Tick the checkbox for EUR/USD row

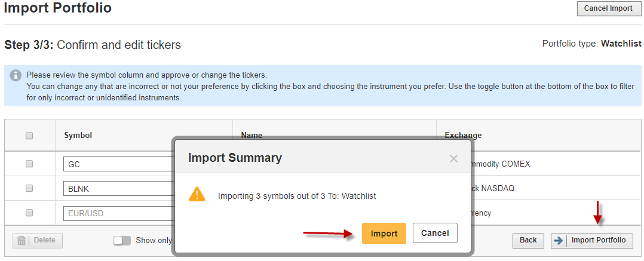tap(29, 213)
